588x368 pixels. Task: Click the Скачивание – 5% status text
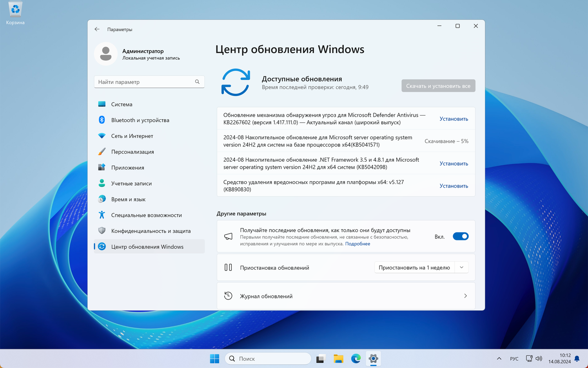pos(446,141)
